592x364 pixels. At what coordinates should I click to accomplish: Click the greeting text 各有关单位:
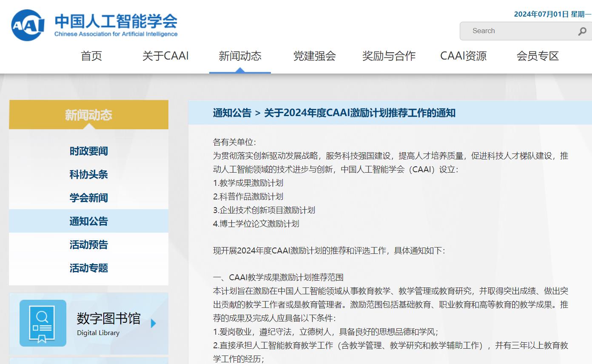point(234,142)
